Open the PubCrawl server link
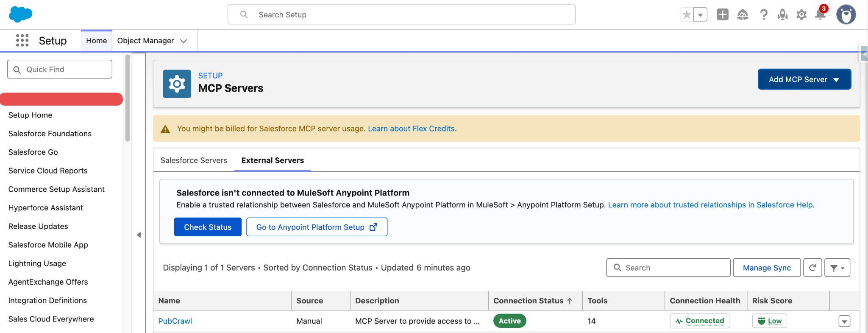This screenshot has height=333, width=868. click(175, 321)
